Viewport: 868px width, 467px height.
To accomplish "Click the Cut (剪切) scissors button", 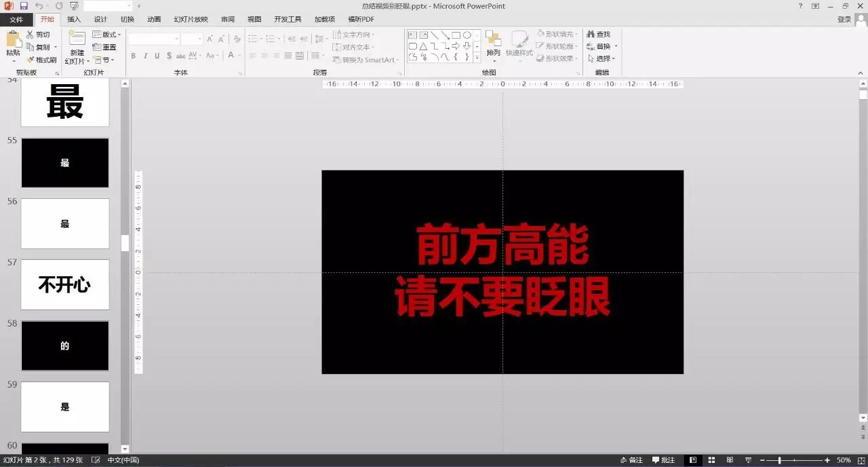I will click(38, 35).
